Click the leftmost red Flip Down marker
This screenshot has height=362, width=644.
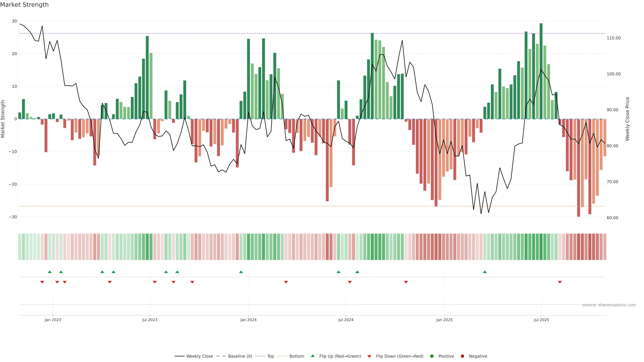42,282
